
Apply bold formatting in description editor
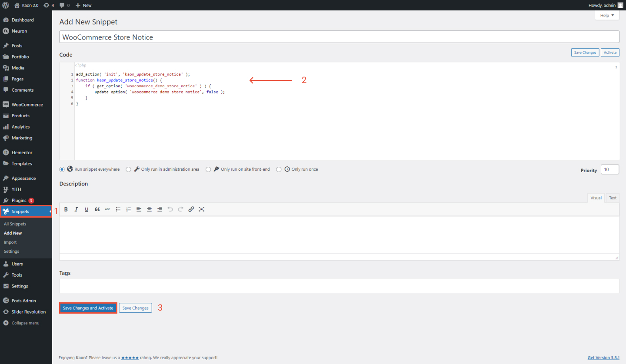point(66,209)
